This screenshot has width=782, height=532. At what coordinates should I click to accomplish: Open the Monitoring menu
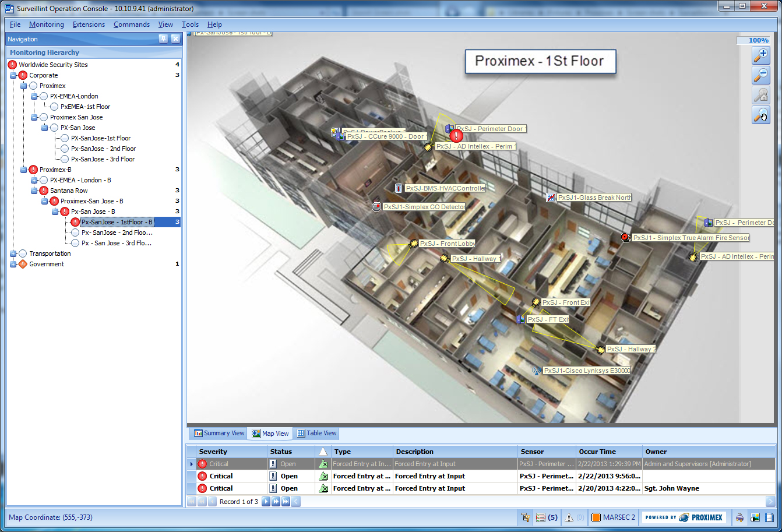[x=46, y=24]
